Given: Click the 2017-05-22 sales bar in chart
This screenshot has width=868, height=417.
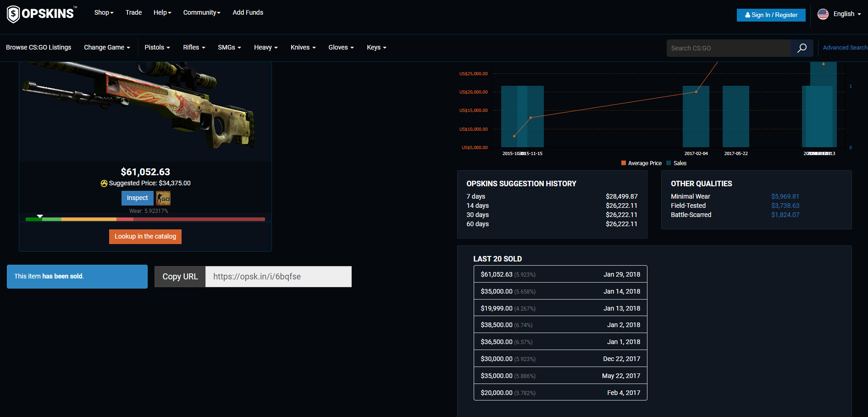Looking at the screenshot, I should (x=736, y=117).
